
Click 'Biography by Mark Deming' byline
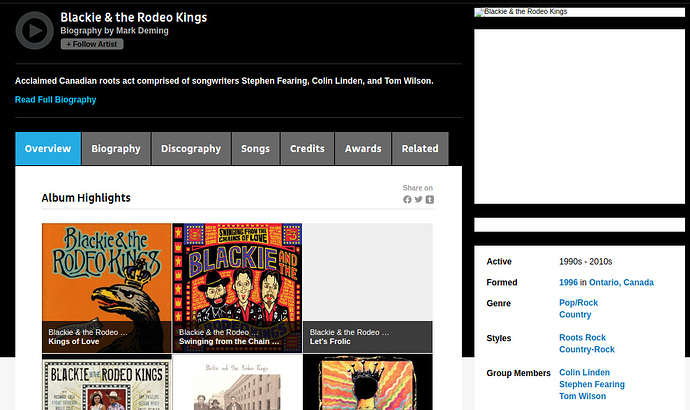tap(114, 31)
